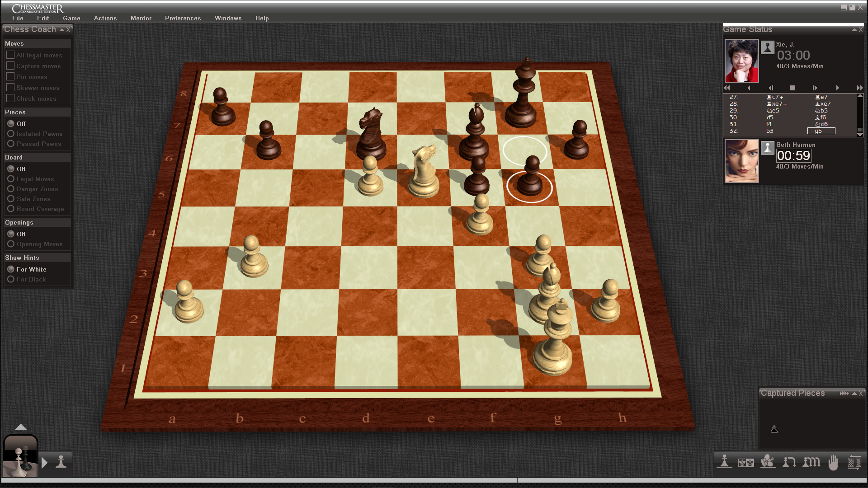Viewport: 868px width, 488px height.
Task: Click the chess pieces set thumbnail bottom left
Action: 20,456
